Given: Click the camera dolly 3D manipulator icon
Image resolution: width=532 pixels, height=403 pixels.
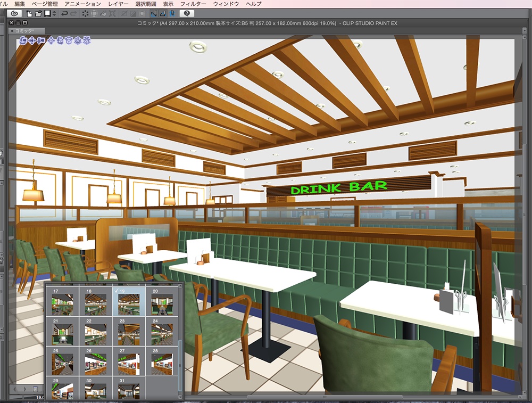Looking at the screenshot, I should click(41, 41).
